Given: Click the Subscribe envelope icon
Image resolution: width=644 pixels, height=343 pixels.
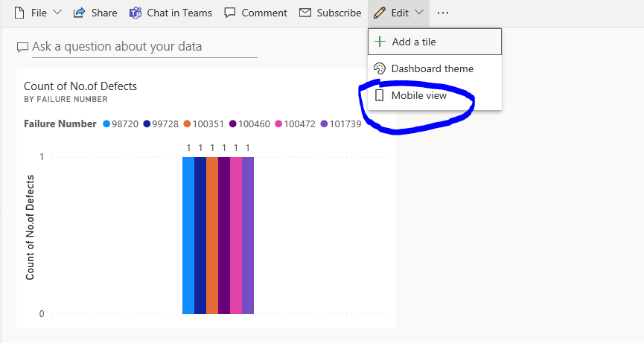Looking at the screenshot, I should click(x=305, y=13).
